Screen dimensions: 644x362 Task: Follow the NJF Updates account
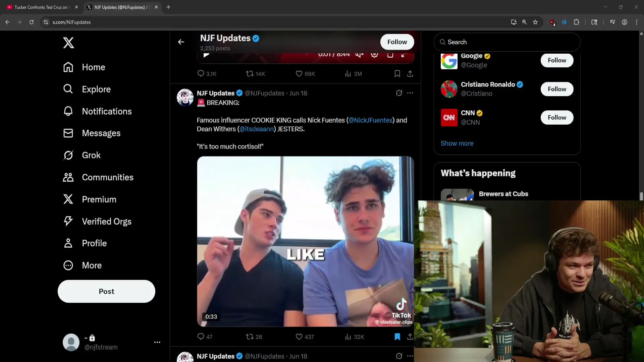[x=397, y=42]
